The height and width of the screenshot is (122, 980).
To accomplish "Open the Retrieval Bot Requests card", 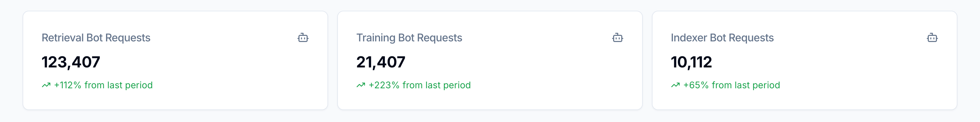I will pyautogui.click(x=175, y=60).
